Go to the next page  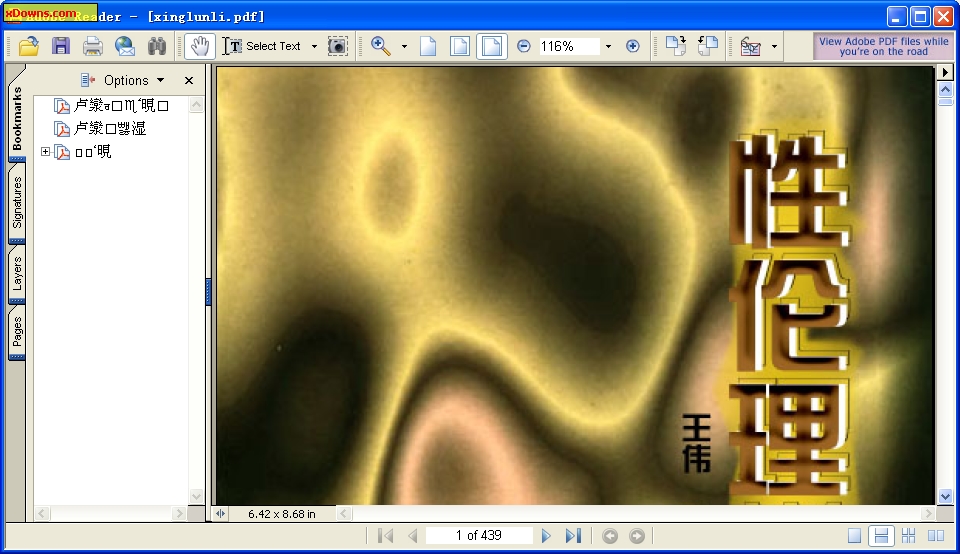point(546,536)
